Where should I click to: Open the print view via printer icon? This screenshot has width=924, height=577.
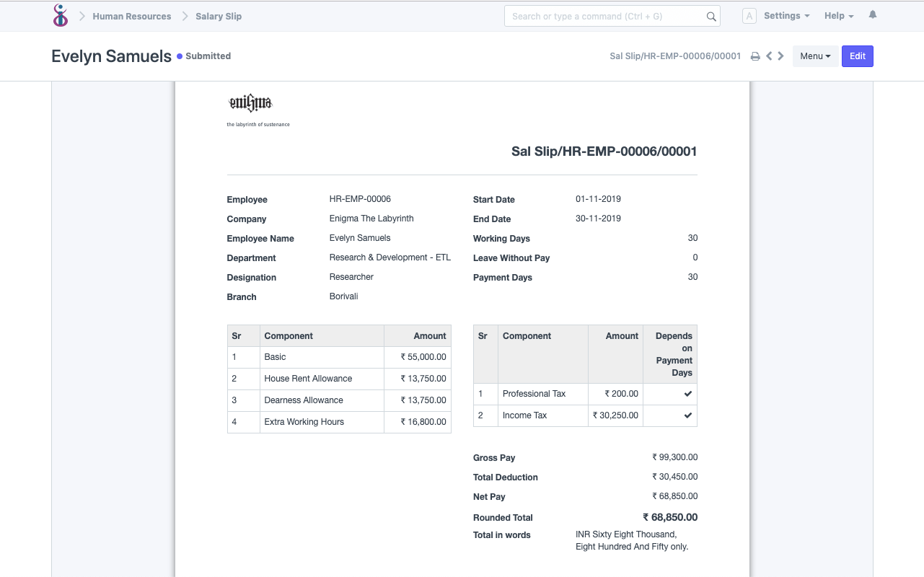pos(754,56)
